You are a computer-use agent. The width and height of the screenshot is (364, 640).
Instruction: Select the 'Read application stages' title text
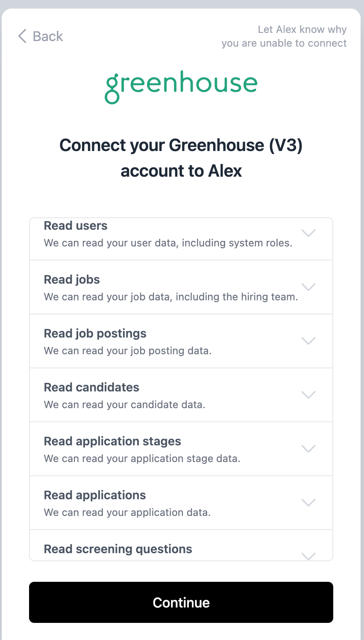[112, 441]
